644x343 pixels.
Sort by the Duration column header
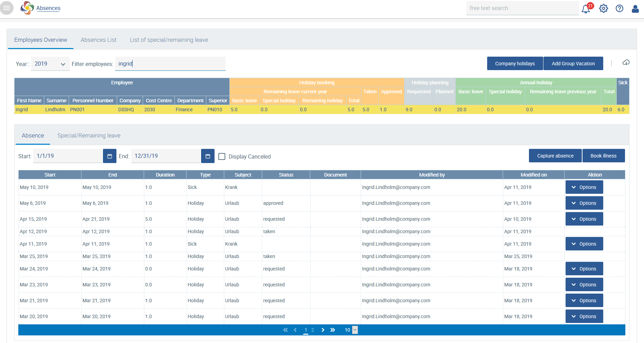(165, 175)
